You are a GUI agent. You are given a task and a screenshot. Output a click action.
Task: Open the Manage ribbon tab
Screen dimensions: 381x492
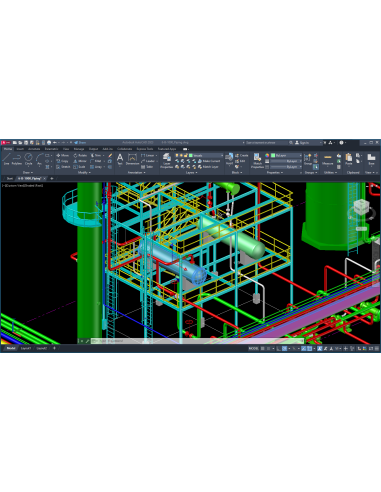point(79,149)
